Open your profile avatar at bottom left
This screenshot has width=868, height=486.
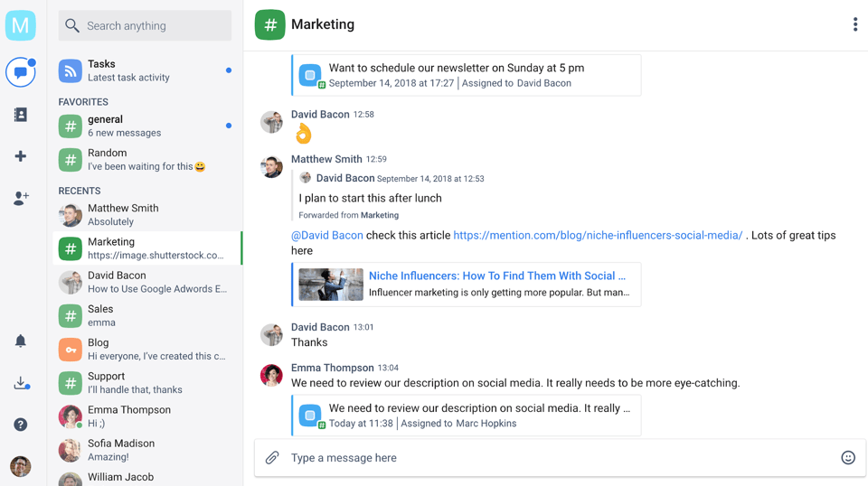coord(20,466)
